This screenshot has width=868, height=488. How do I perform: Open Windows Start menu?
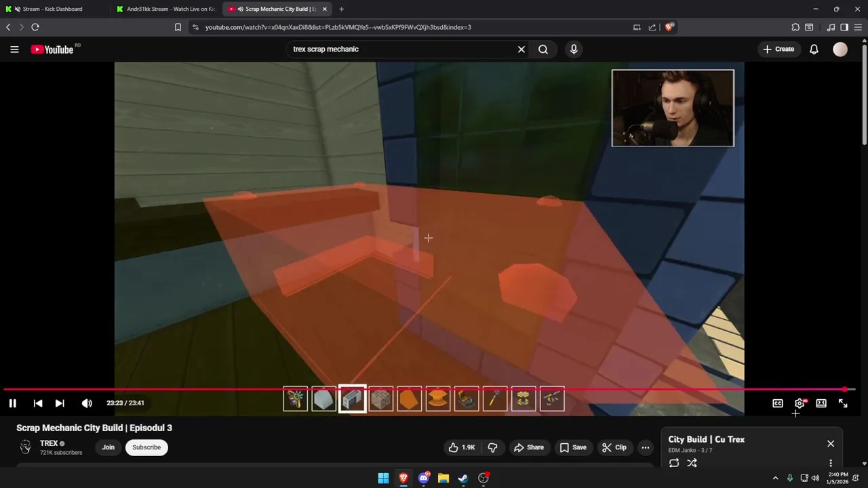(383, 479)
